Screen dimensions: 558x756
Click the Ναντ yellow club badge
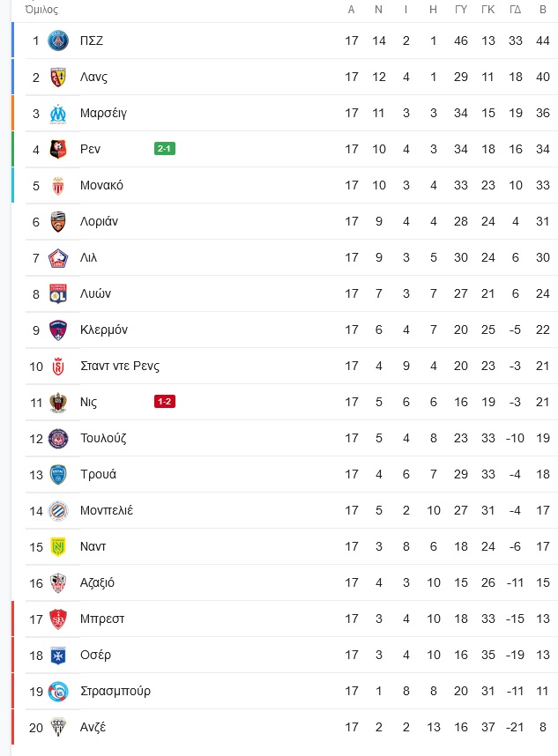click(x=58, y=546)
